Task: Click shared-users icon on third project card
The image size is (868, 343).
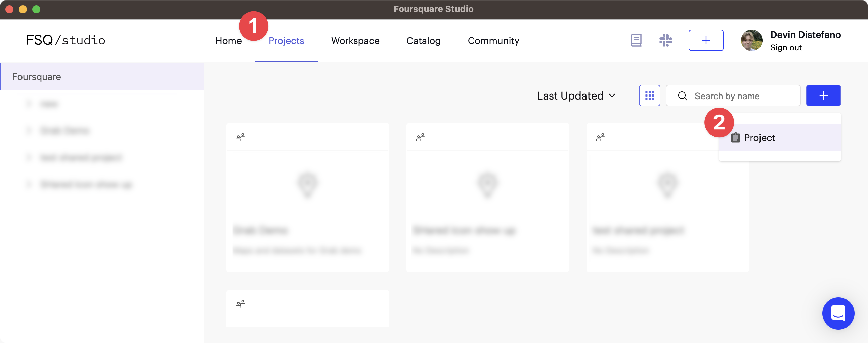Action: (600, 137)
